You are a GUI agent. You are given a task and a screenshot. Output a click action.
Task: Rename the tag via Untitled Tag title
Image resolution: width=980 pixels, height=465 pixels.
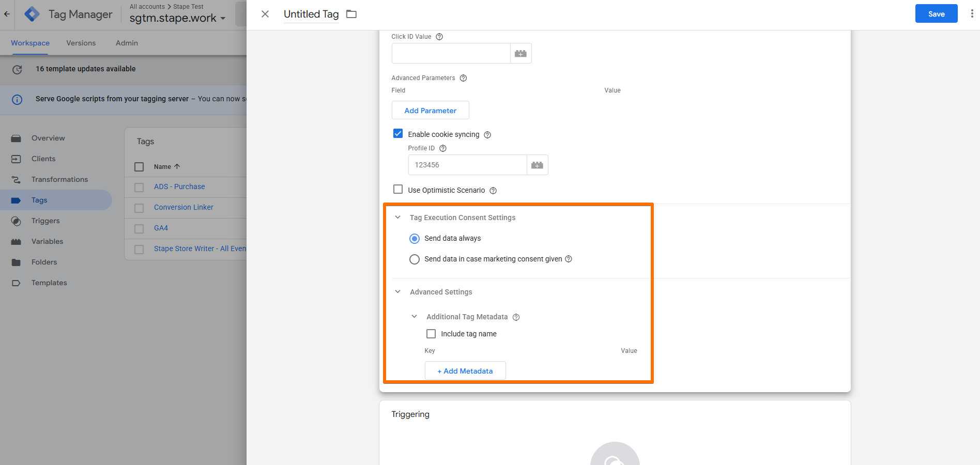click(x=311, y=14)
